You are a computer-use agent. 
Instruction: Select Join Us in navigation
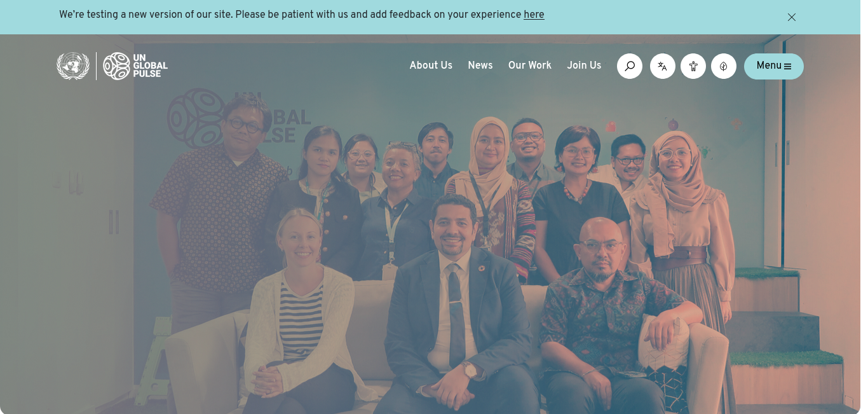pyautogui.click(x=584, y=66)
